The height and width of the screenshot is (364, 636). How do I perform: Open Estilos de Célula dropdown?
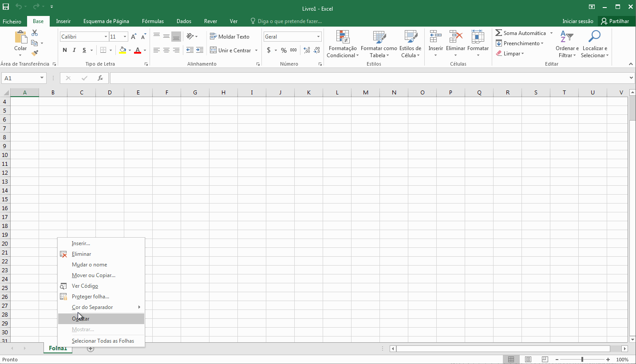click(x=410, y=44)
